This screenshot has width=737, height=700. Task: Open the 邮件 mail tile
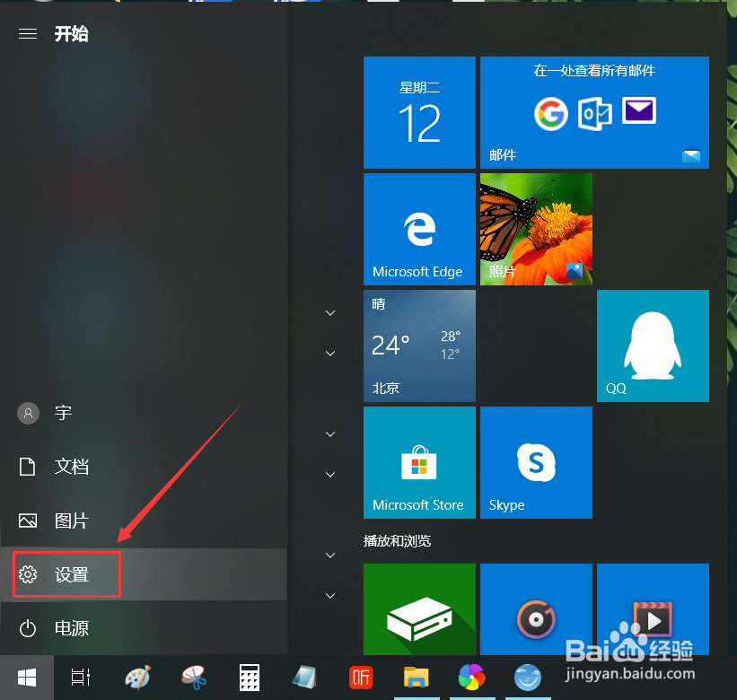click(594, 112)
